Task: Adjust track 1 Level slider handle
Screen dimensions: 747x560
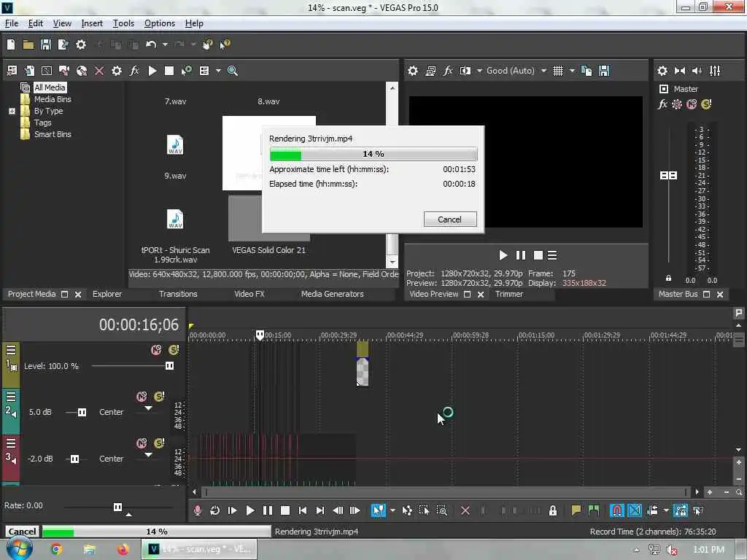Action: (x=169, y=366)
